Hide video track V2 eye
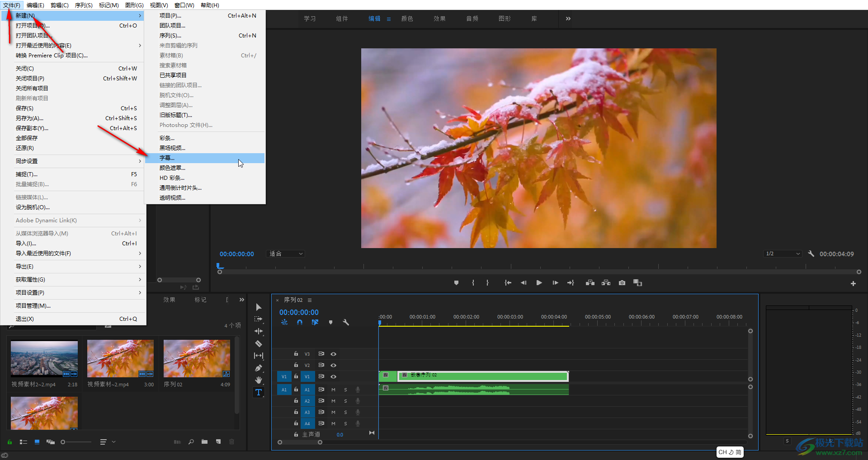 (334, 366)
